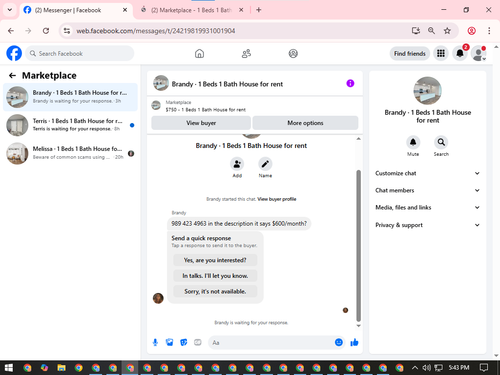The image size is (500, 375).
Task: Go to the Home feed icon
Action: 199,53
